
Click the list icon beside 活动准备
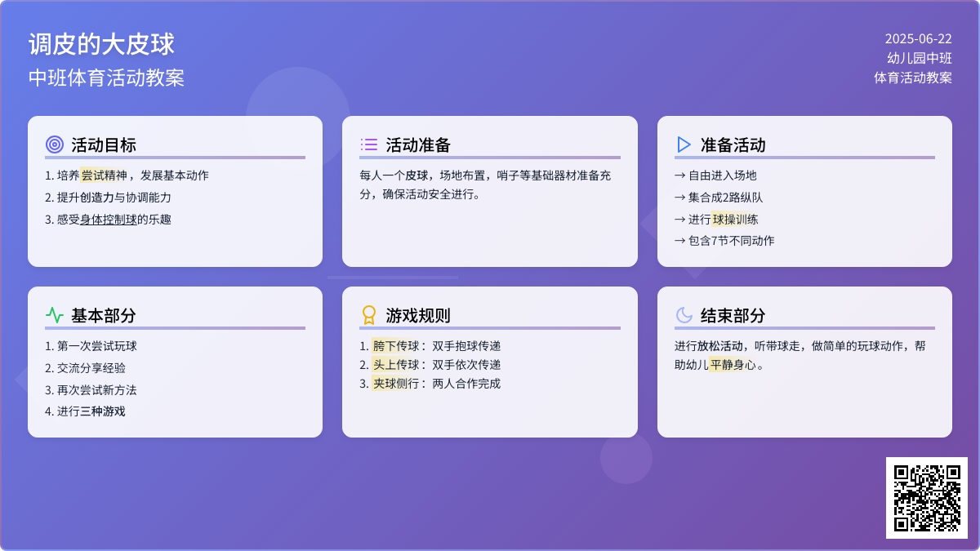[369, 144]
